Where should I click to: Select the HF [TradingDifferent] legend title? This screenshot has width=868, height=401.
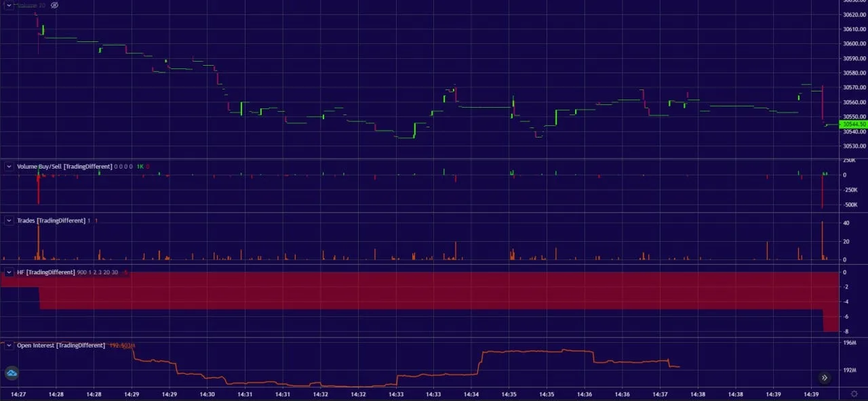tap(45, 272)
